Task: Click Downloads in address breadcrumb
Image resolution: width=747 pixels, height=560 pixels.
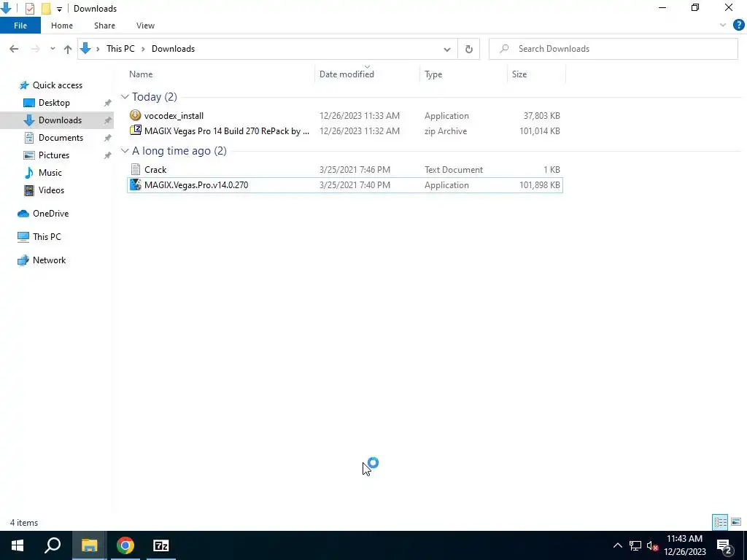Action: tap(173, 49)
